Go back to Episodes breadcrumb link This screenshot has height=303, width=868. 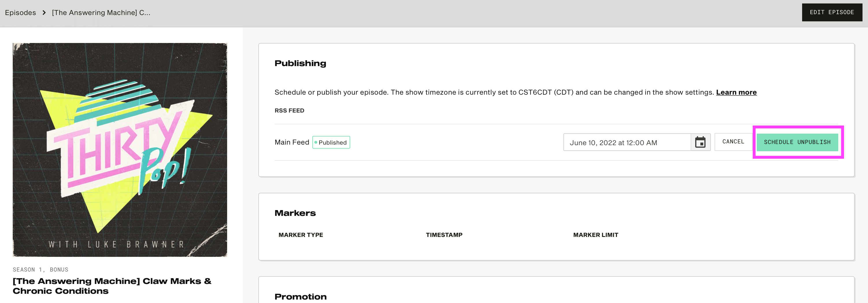click(x=20, y=12)
